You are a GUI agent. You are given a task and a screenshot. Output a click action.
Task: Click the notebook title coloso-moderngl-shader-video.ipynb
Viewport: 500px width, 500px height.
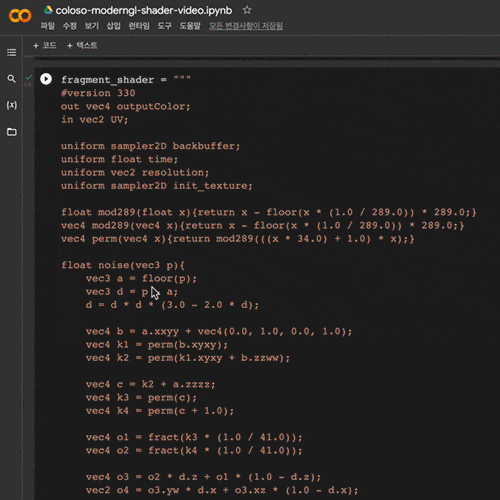[144, 10]
